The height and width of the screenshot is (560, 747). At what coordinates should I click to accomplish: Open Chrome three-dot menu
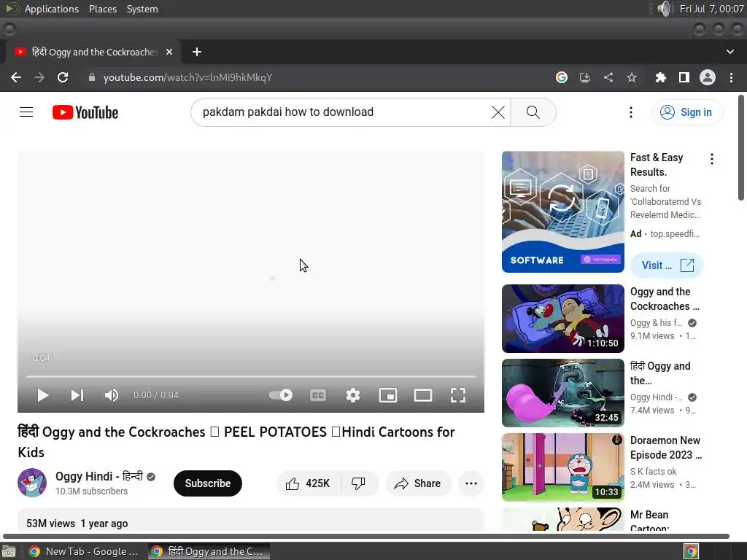[x=731, y=77]
